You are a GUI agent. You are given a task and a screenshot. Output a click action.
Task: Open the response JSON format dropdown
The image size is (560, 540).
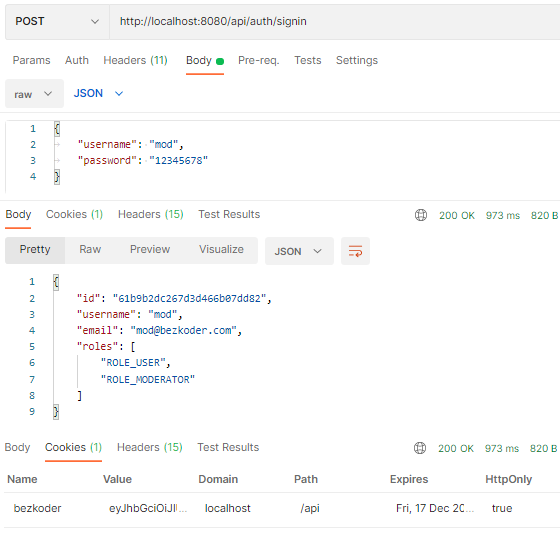pyautogui.click(x=299, y=251)
